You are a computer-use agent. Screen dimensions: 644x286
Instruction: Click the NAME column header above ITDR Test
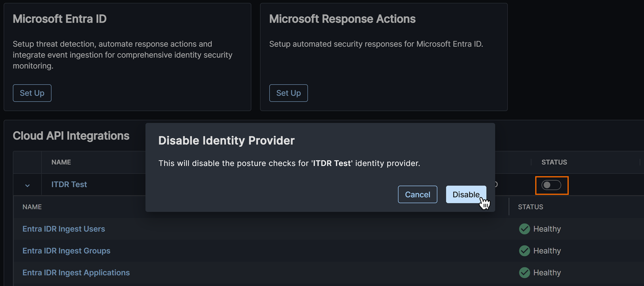(x=61, y=162)
